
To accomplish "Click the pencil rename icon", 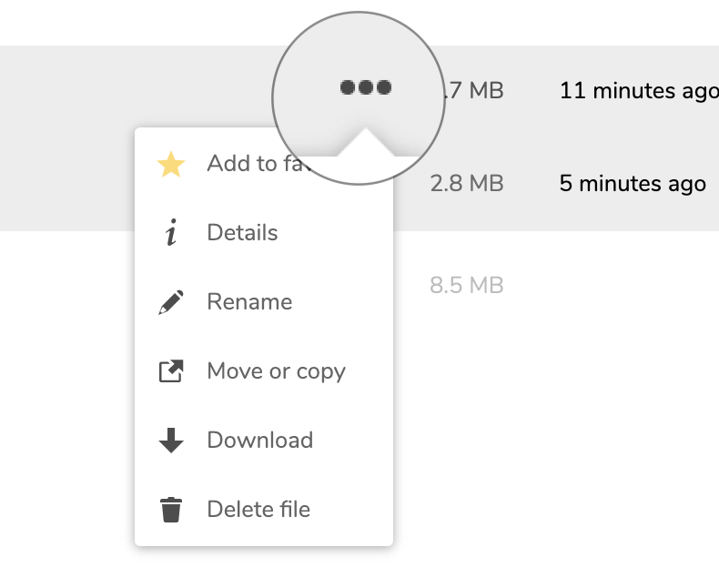I will click(x=171, y=302).
